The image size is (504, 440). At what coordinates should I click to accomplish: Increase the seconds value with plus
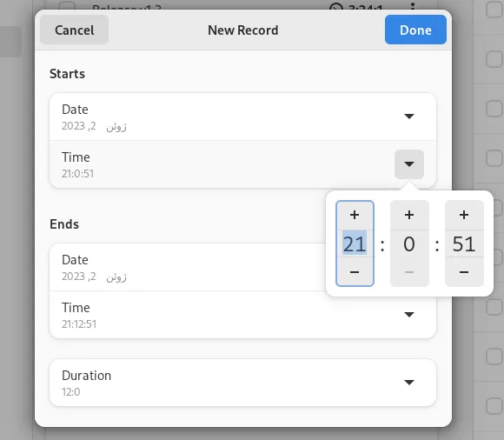click(464, 215)
